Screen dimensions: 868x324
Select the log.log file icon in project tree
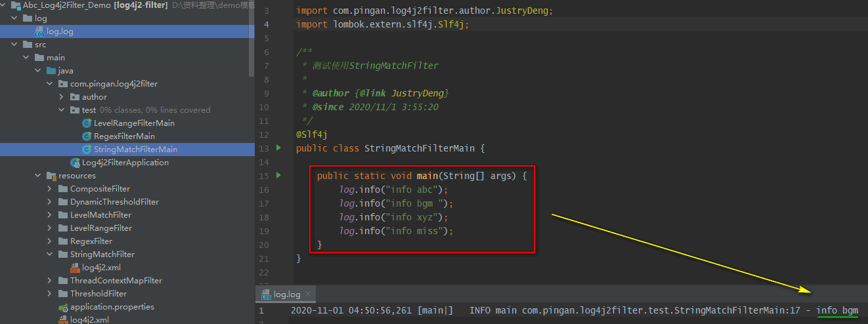[x=39, y=31]
